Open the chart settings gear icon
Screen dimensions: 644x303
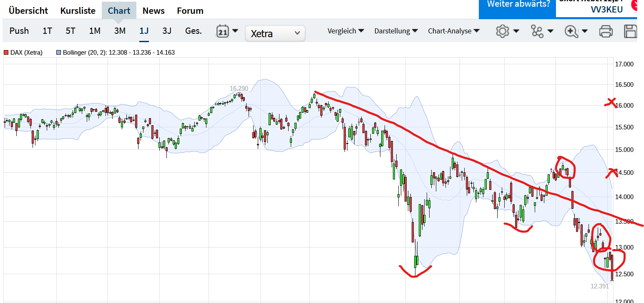click(x=503, y=31)
